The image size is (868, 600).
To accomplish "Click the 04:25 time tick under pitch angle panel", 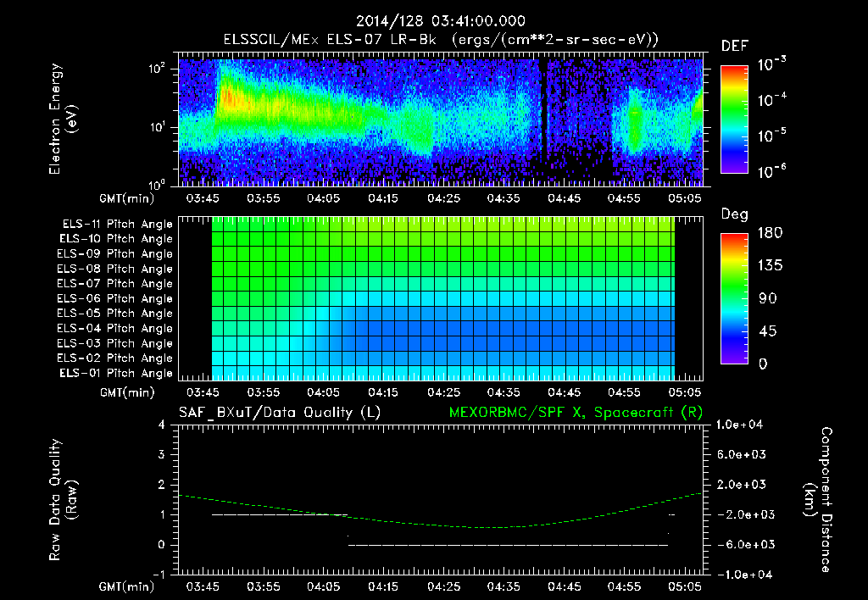I will click(443, 392).
